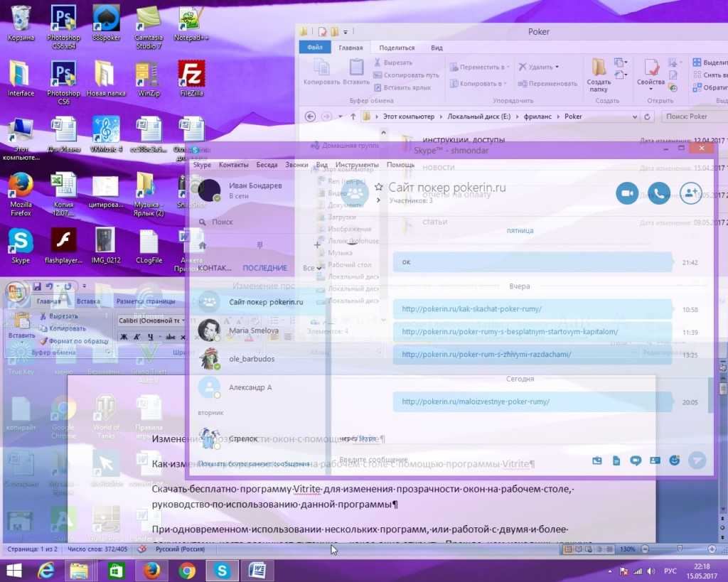Click the Skype send message button

(698, 460)
